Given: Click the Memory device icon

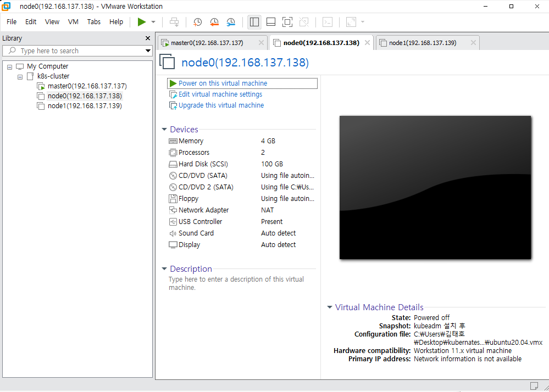Looking at the screenshot, I should [x=173, y=141].
